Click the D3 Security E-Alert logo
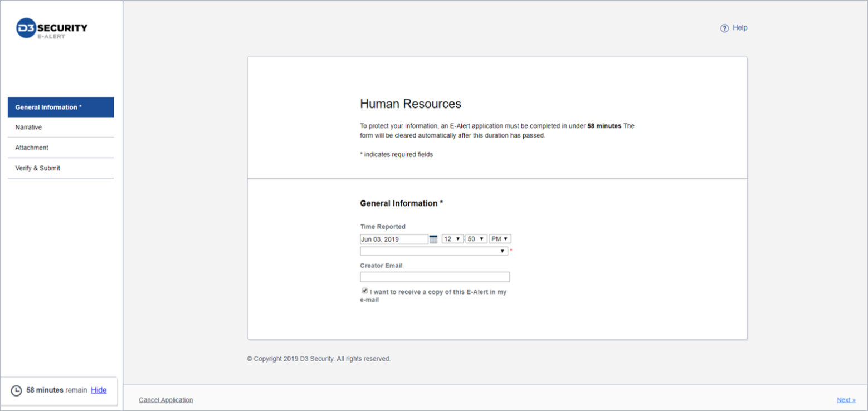 52,29
